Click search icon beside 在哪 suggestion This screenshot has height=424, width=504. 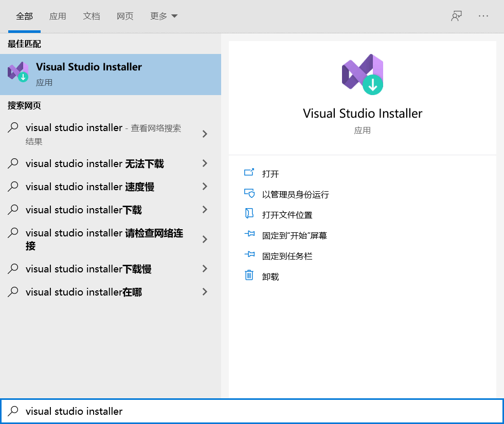click(13, 292)
